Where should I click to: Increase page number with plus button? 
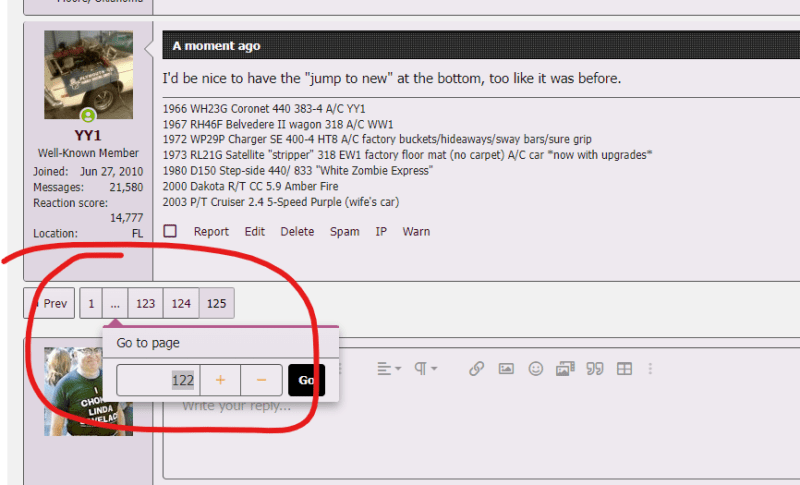tap(220, 380)
